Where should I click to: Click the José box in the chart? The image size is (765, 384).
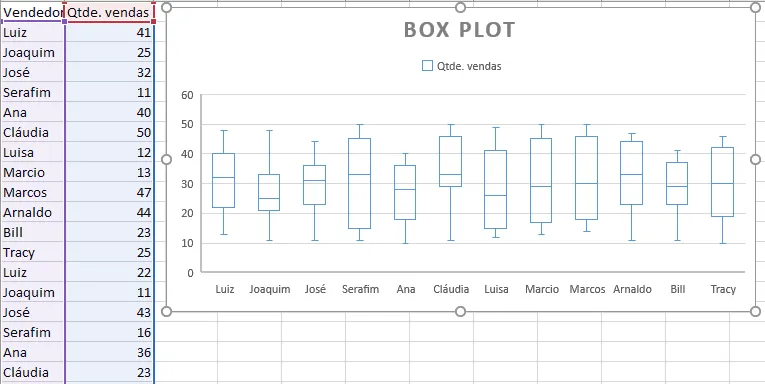pos(314,184)
